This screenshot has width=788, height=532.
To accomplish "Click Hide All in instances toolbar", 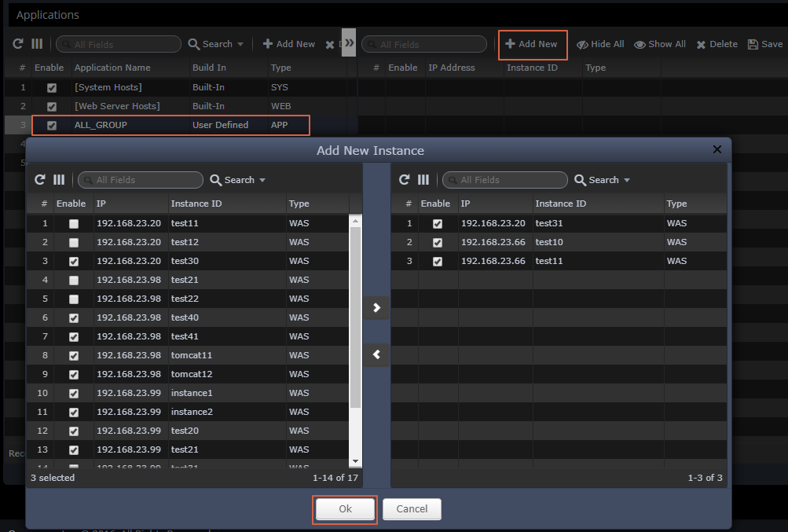I will [600, 44].
